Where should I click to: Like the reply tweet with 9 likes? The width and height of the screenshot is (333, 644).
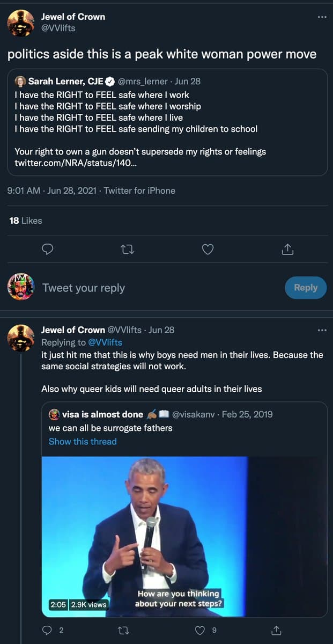click(201, 630)
